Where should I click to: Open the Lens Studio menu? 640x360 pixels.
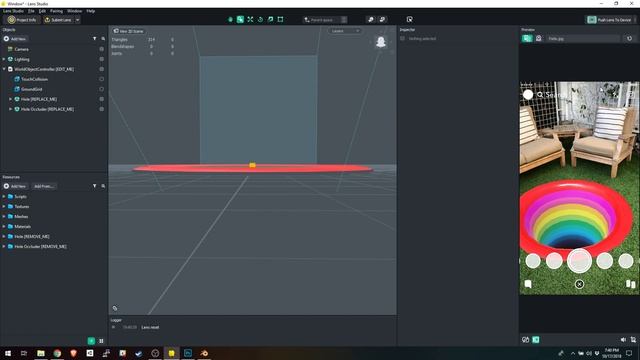pos(13,11)
